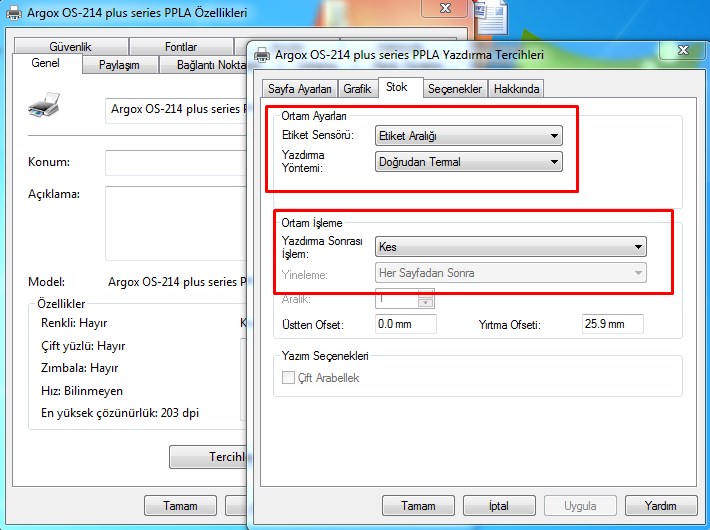This screenshot has width=710, height=530.
Task: Click the 'Renkli: Hayır' text
Action: (74, 323)
